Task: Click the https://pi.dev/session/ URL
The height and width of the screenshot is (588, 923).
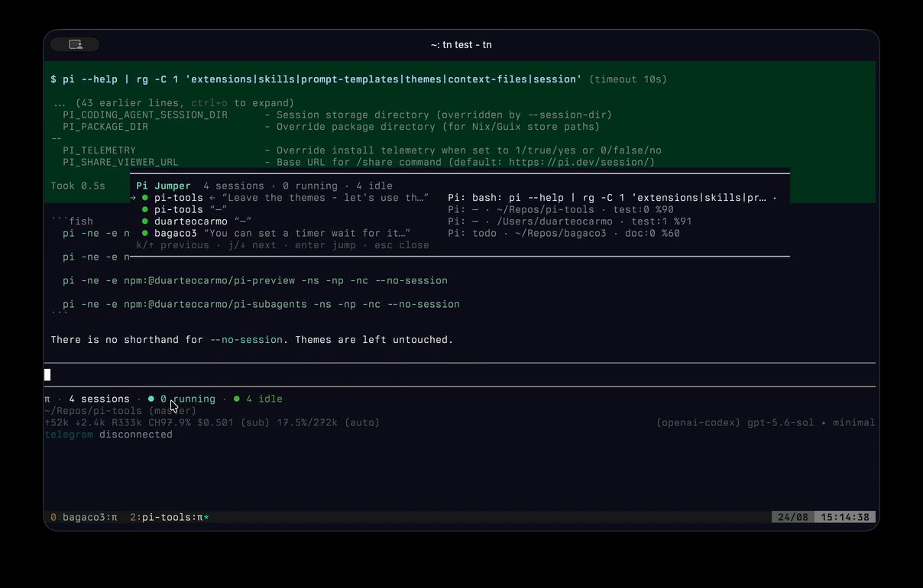Action: [578, 162]
